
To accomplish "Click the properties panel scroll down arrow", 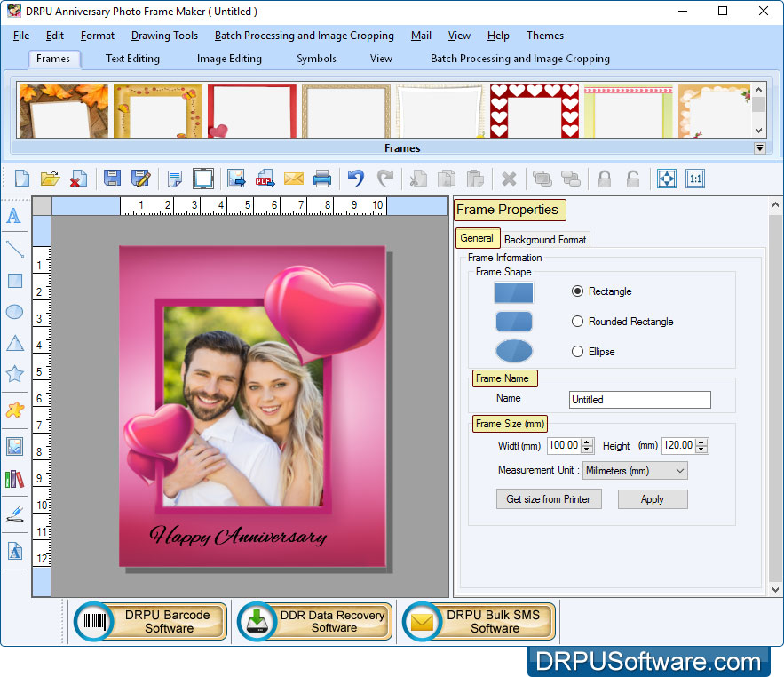I will (774, 590).
